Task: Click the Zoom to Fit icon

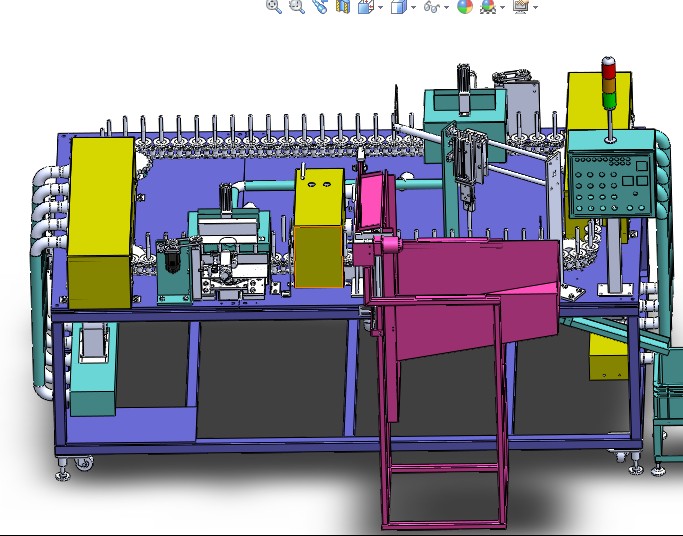Action: 274,7
